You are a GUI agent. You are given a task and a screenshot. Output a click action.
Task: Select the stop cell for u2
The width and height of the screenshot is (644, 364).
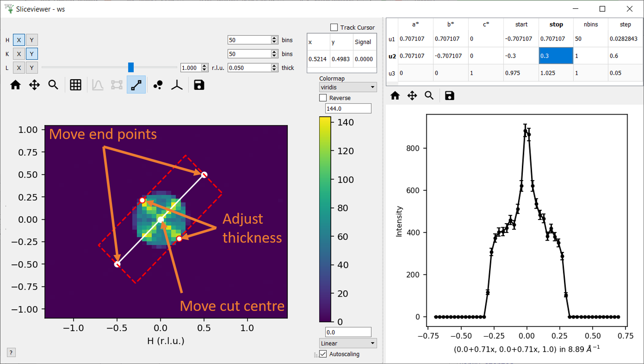pos(555,56)
